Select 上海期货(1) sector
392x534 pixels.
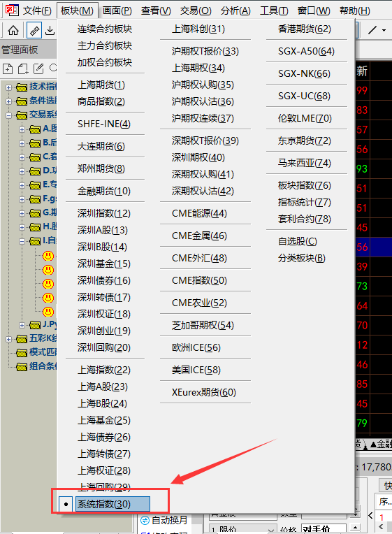[x=101, y=85]
